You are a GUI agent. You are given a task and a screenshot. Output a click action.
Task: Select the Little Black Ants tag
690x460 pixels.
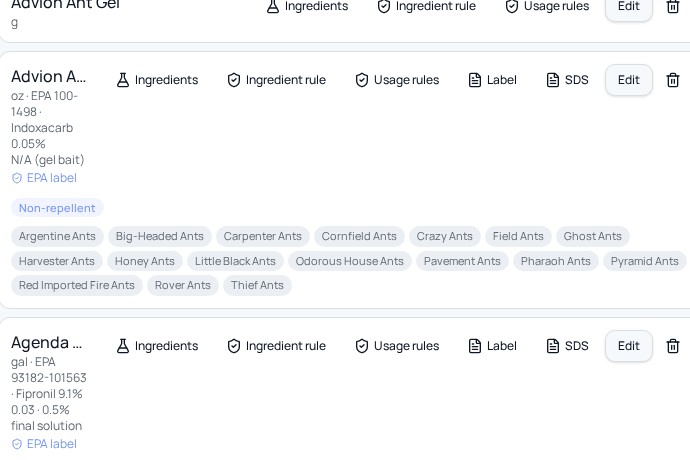(235, 261)
